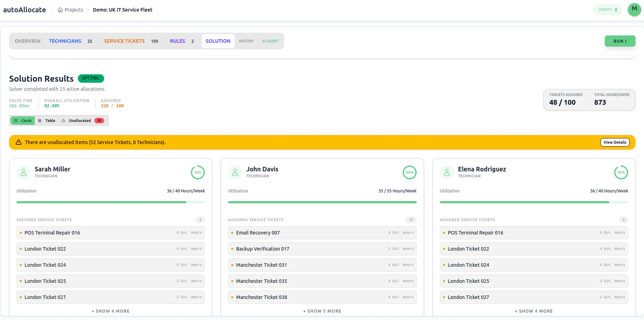
Task: Switch to Table view
Action: coord(47,121)
